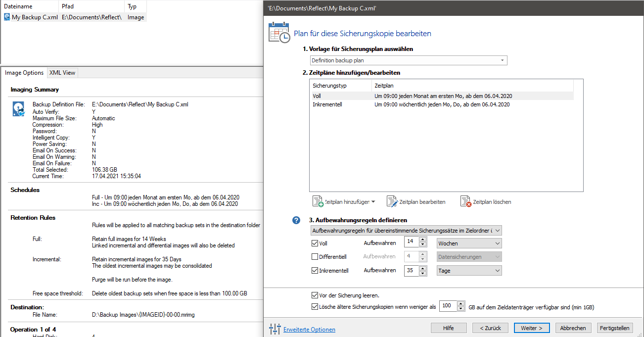The image size is (644, 337).
Task: Click the Zeitplan bearbeiten button label
Action: point(422,202)
